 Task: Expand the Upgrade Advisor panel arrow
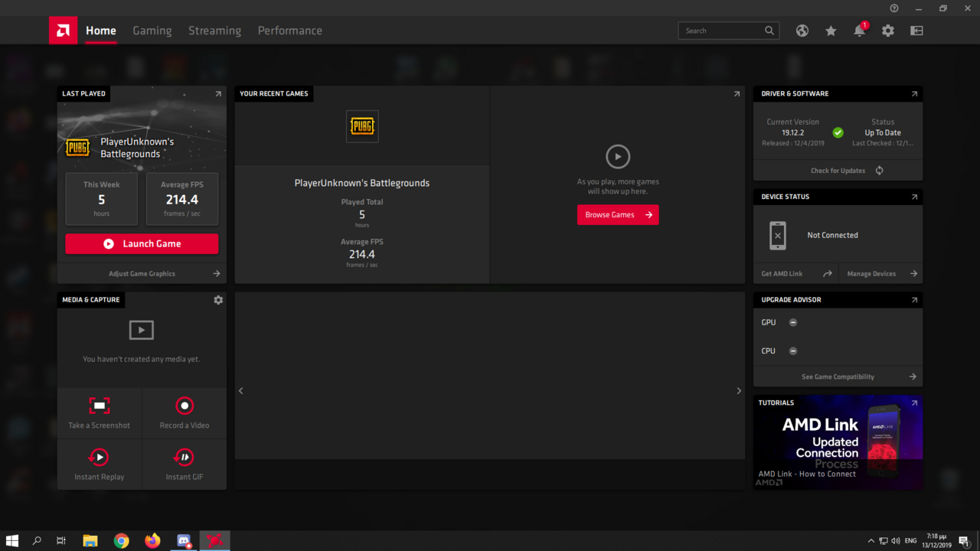point(914,300)
